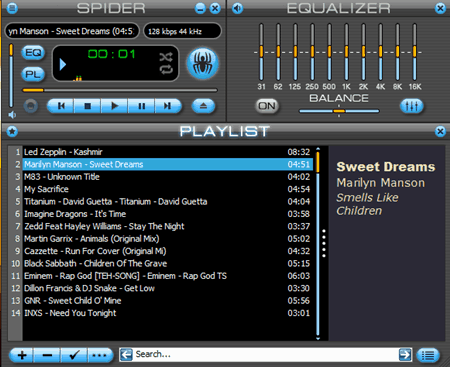Skip to previous track
This screenshot has width=450, height=367.
[x=61, y=106]
